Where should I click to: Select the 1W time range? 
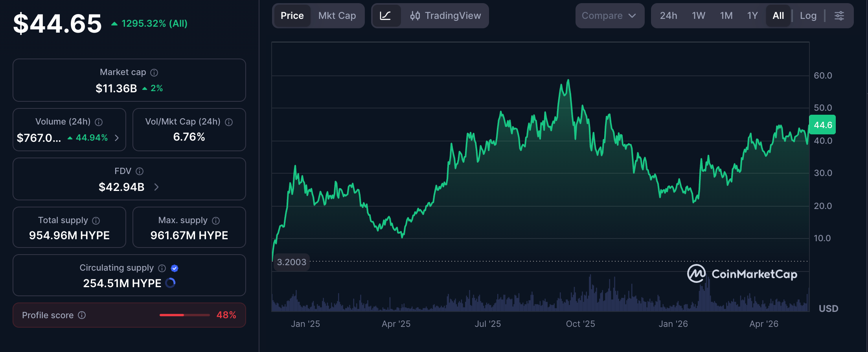point(699,16)
